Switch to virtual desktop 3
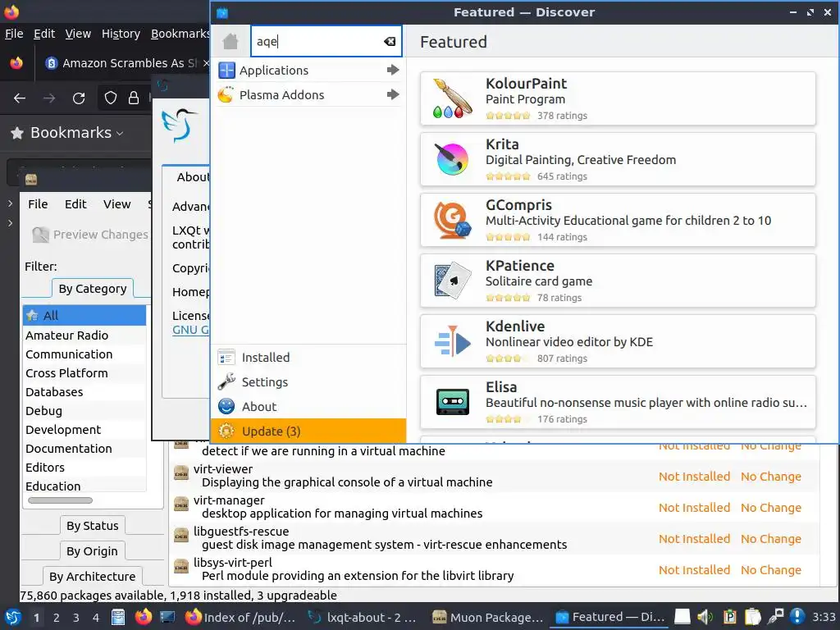This screenshot has width=840, height=630. 76,618
